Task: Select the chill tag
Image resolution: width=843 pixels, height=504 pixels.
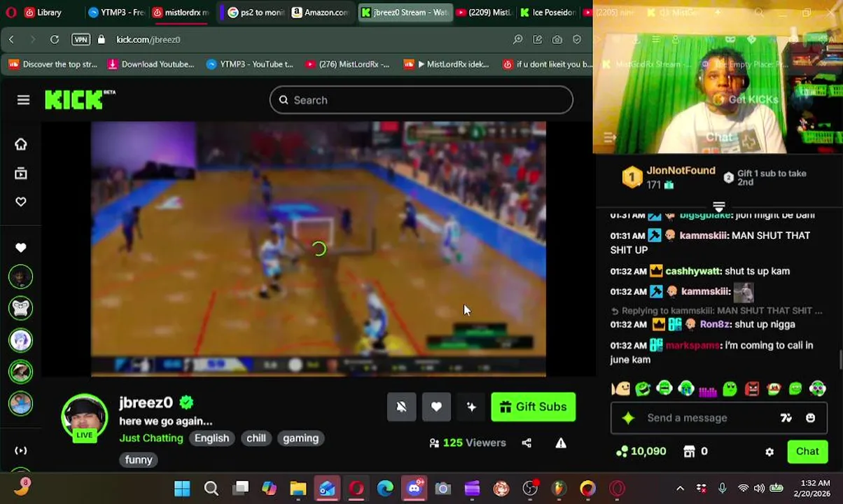Action: click(x=256, y=438)
